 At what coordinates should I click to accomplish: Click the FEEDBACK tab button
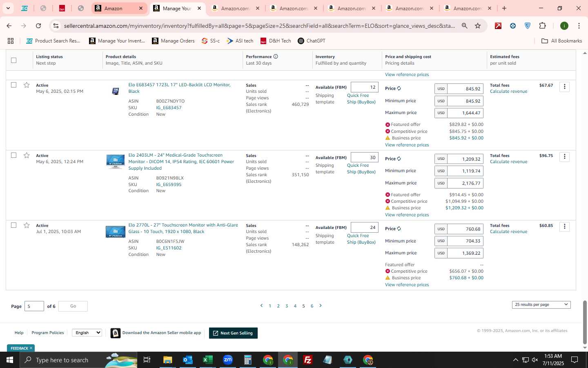21,348
